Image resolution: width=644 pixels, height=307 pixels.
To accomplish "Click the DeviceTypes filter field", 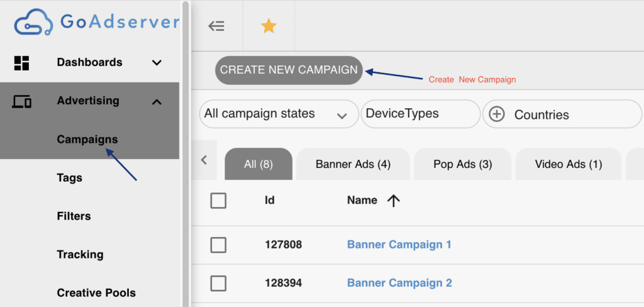I will [420, 114].
